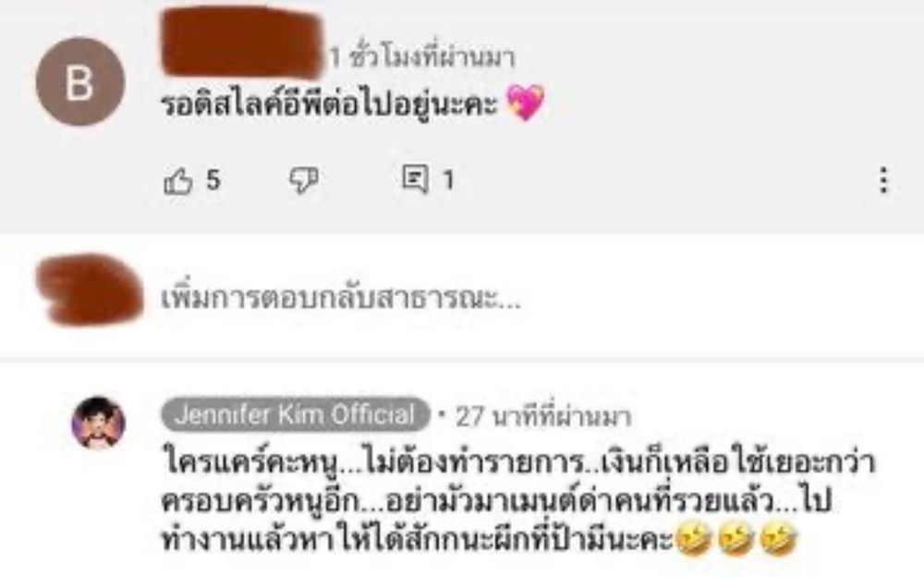Click the like count number 5
Viewport: 924px width, 588px height.
coord(213,180)
